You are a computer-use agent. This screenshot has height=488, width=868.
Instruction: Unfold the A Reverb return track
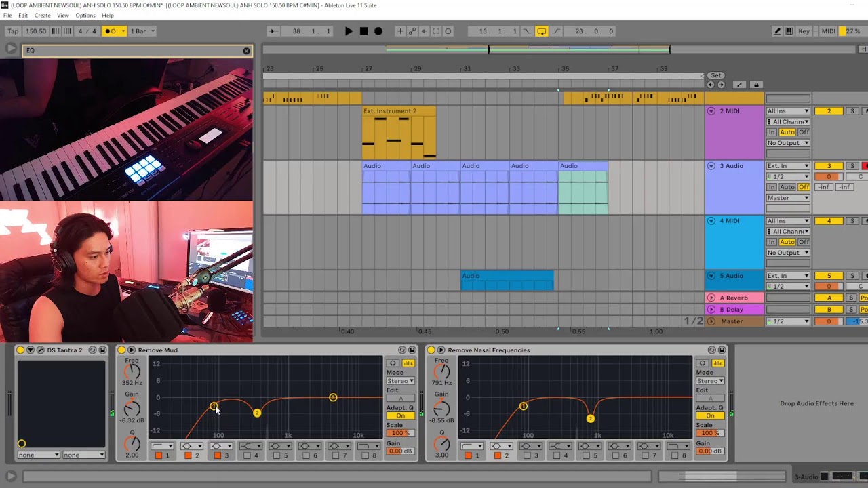[x=711, y=298]
